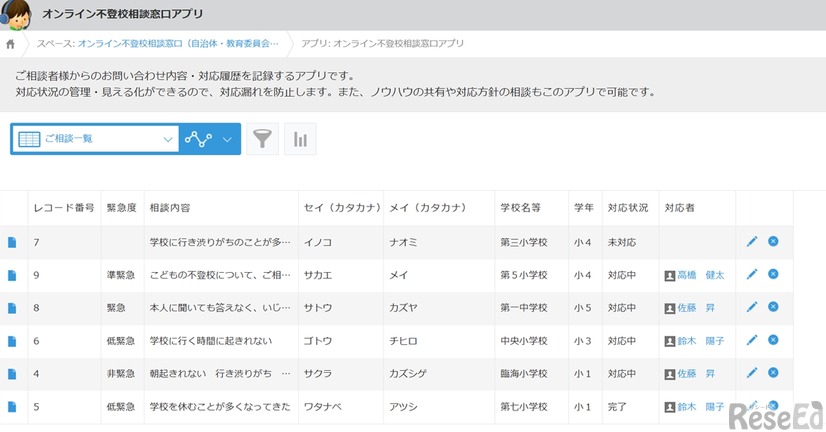Screen dimensions: 826x432
Task: Click the home icon in breadcrumb
Action: (x=11, y=44)
